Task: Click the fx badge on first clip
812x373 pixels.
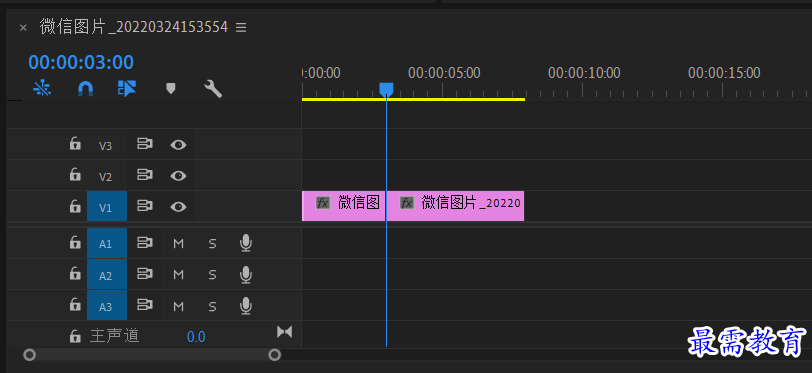Action: (x=323, y=203)
